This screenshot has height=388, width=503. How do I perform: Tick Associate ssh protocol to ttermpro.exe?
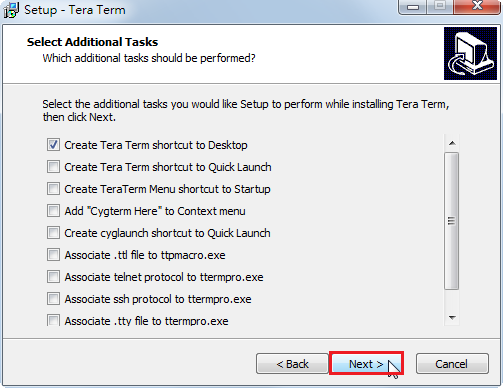coord(53,299)
